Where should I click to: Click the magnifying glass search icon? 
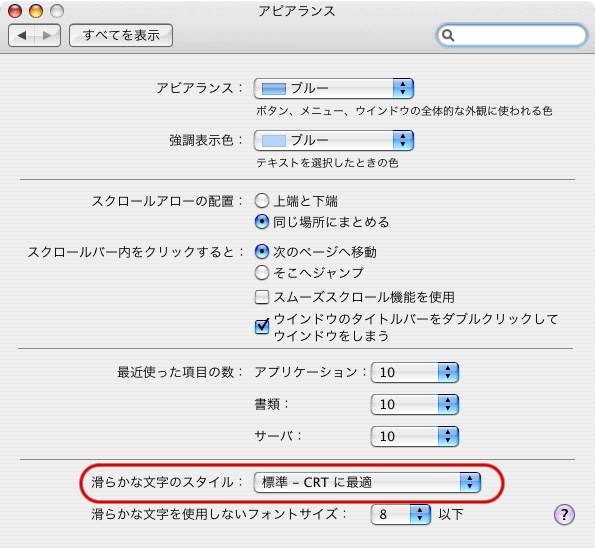(448, 35)
